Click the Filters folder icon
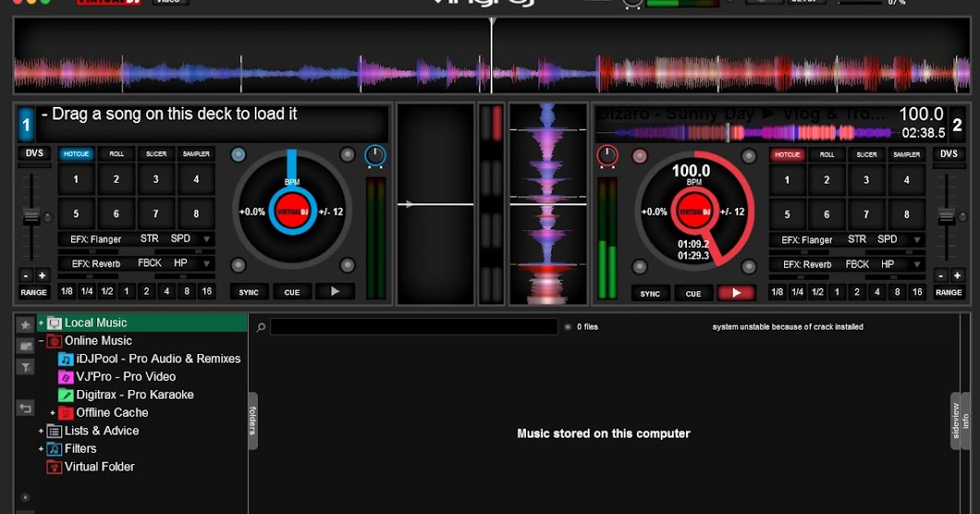 55,449
